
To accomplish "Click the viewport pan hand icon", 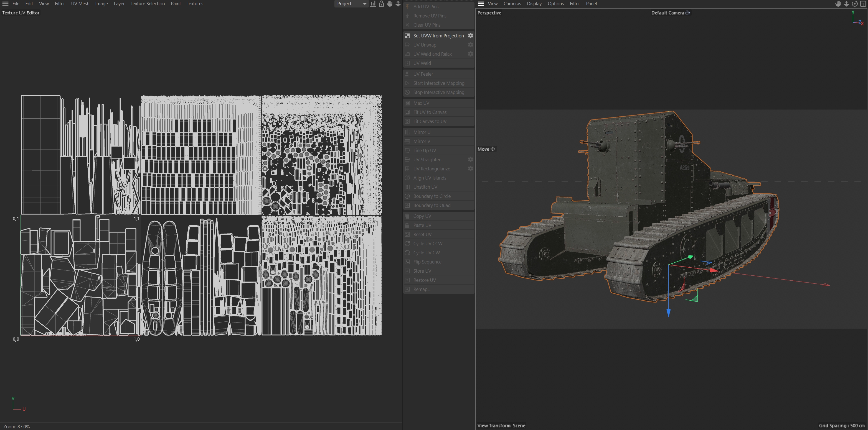I will (838, 4).
